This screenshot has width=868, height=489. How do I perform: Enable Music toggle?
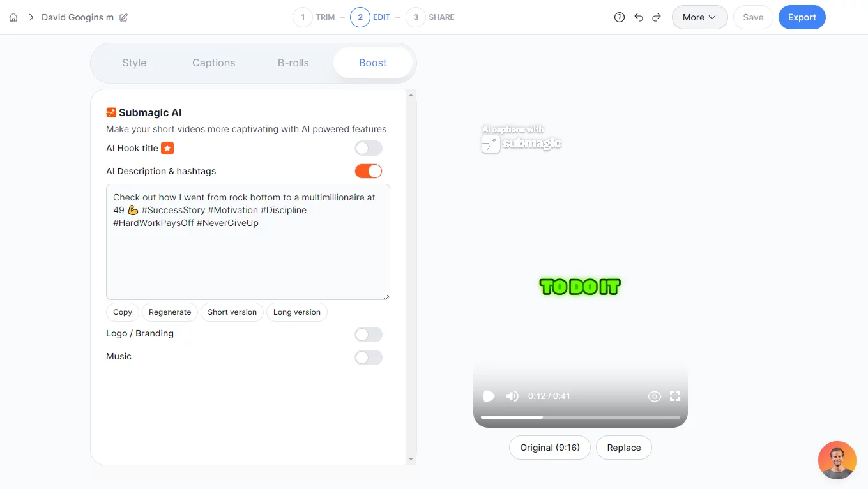click(369, 357)
